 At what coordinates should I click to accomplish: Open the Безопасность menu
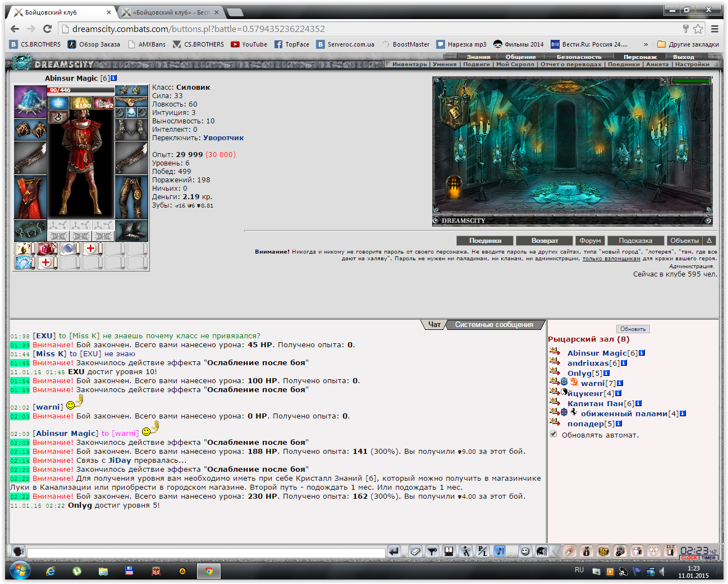coord(579,57)
